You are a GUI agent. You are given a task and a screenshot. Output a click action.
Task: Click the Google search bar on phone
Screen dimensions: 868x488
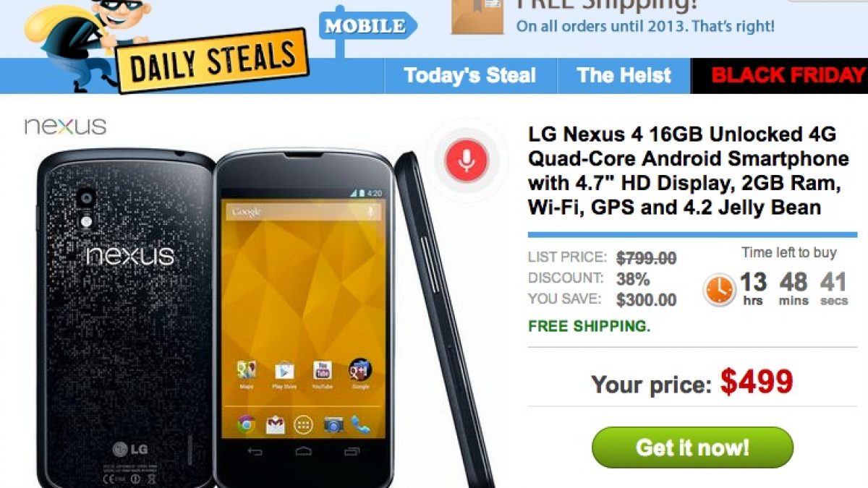(303, 212)
